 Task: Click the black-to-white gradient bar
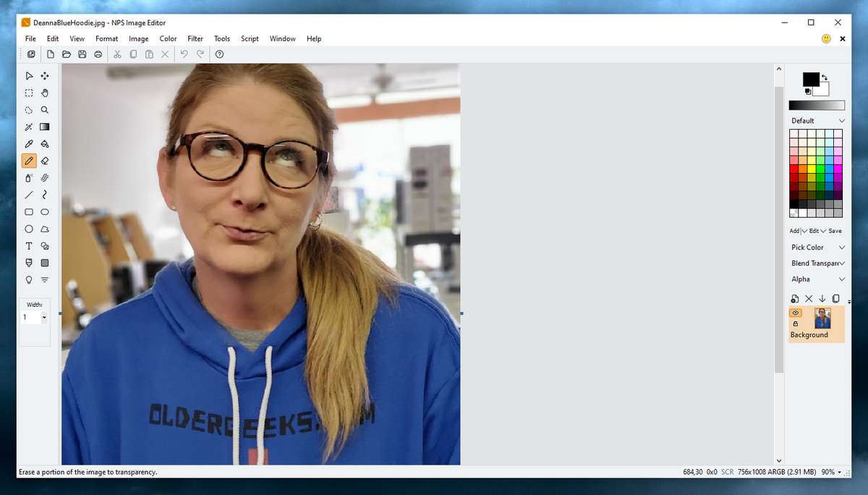817,106
